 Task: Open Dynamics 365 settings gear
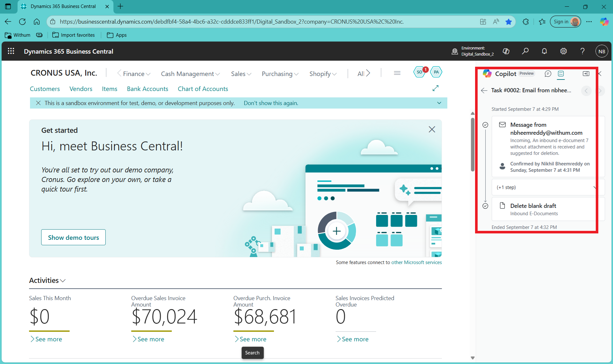coord(563,51)
